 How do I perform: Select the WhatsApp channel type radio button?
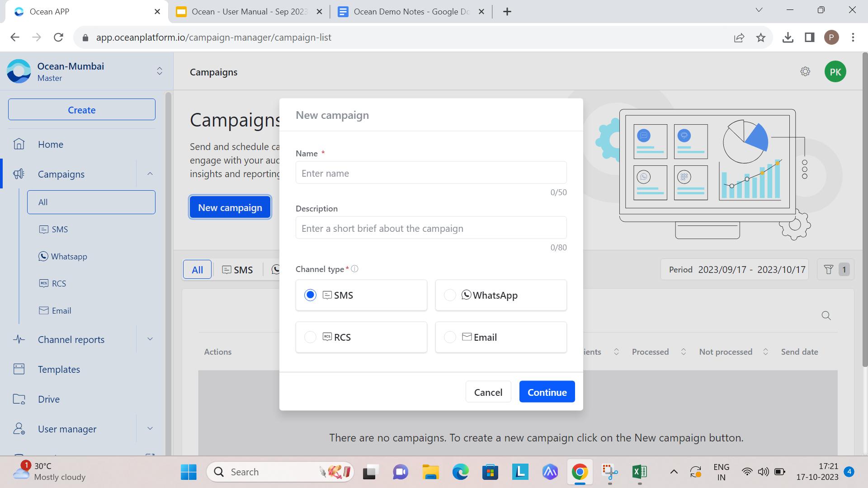pos(450,295)
